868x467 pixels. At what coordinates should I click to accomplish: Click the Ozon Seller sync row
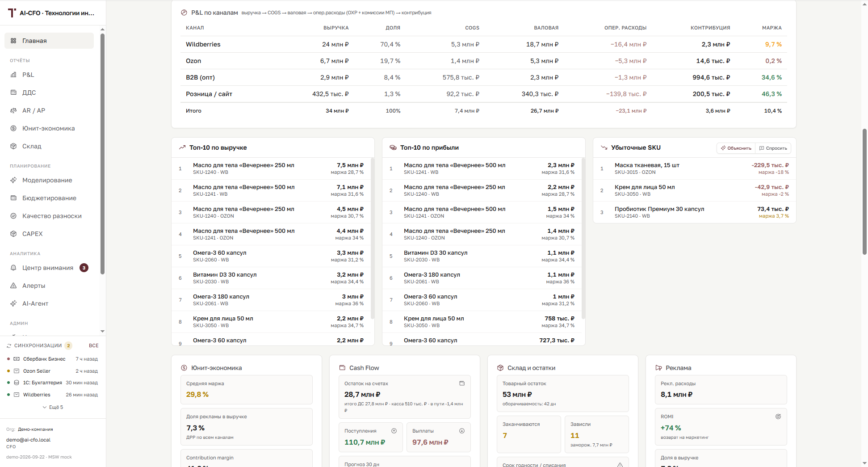click(x=53, y=371)
